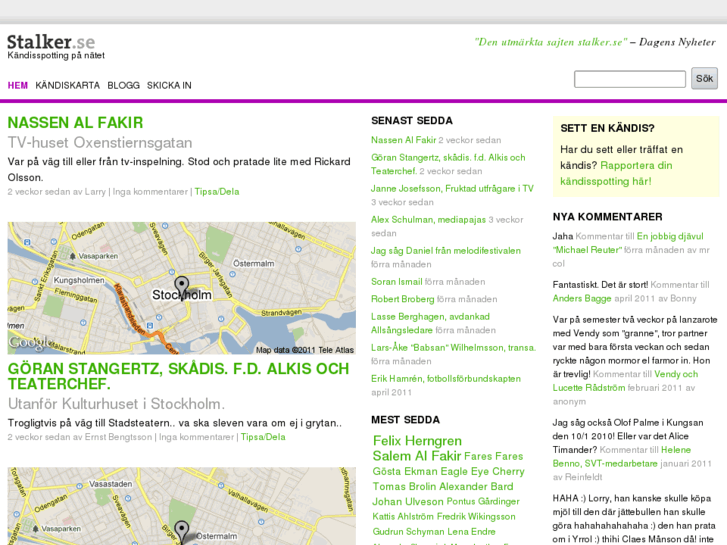Open the NASSEN AL FAKIR post heading

click(x=76, y=123)
